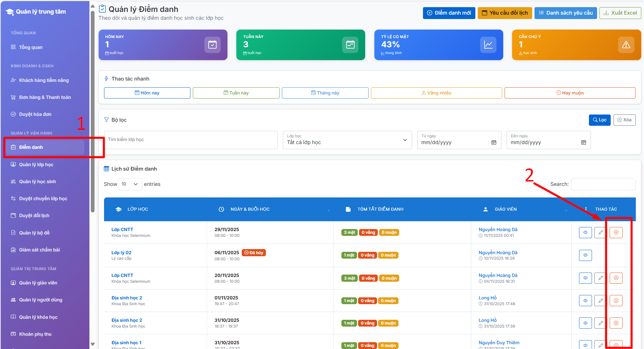This screenshot has height=349, width=644.
Task: Sort by Ngày & Buổi học column header
Action: 250,209
